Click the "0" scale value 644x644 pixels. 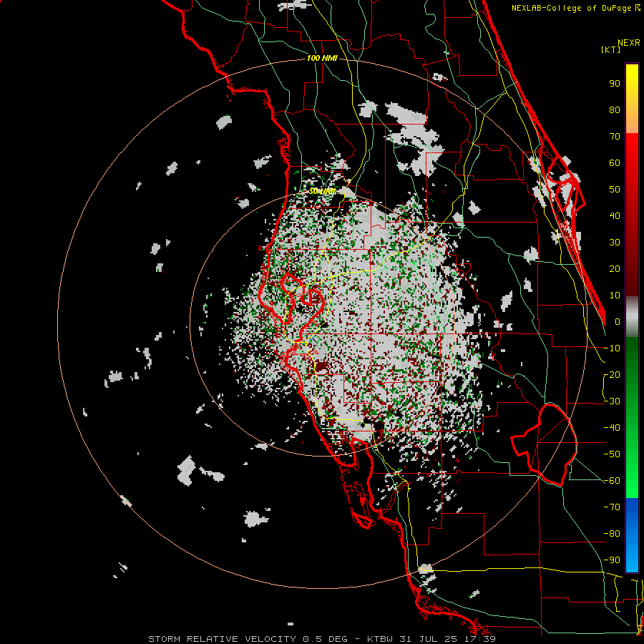pyautogui.click(x=618, y=322)
